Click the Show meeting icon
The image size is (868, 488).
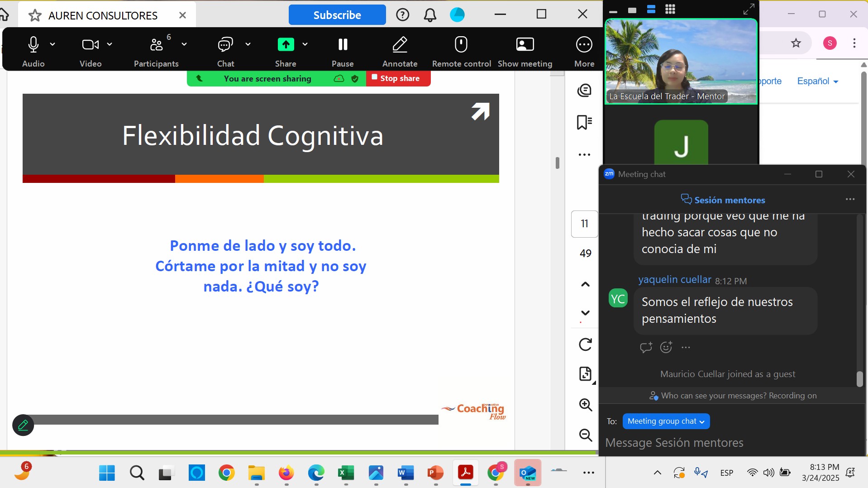[x=525, y=45]
